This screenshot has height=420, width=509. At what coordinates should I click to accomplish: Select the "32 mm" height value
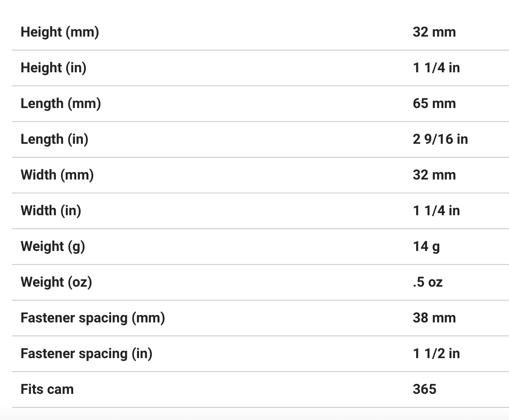[x=434, y=32]
